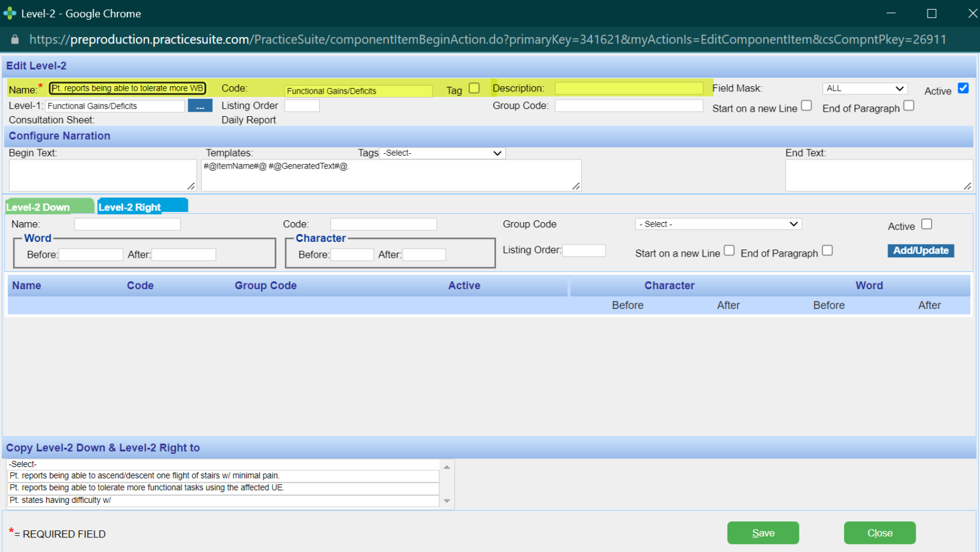Click the Save button
The image size is (980, 552).
(x=762, y=533)
